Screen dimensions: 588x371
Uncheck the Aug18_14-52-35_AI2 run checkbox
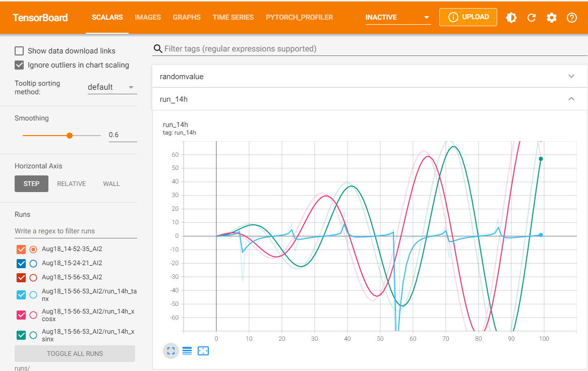point(21,249)
